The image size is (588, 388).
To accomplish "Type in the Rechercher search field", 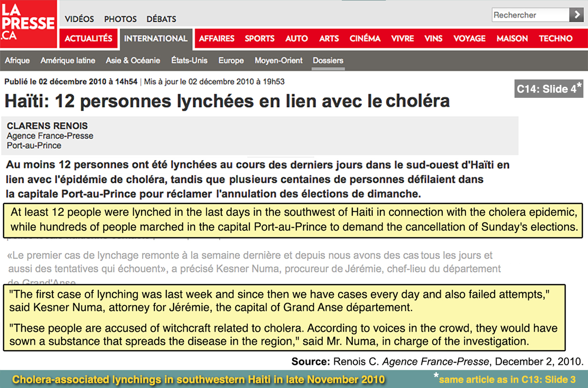I will pos(529,15).
